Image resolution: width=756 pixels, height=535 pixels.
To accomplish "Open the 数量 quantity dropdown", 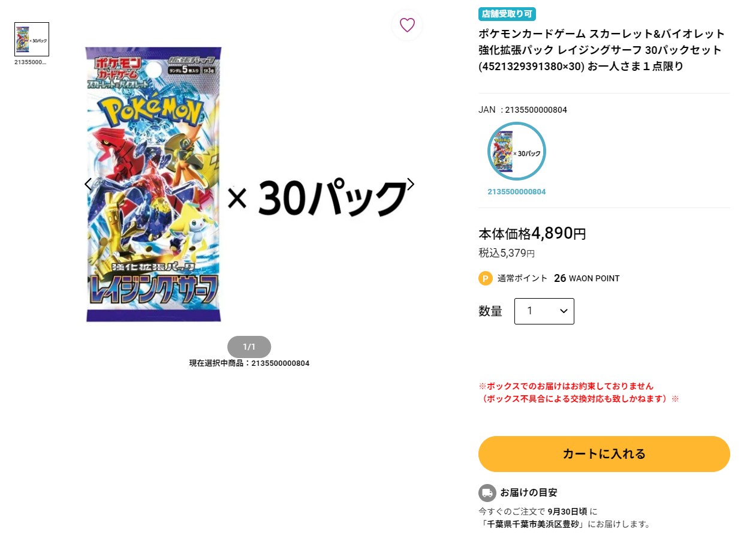I will point(544,311).
